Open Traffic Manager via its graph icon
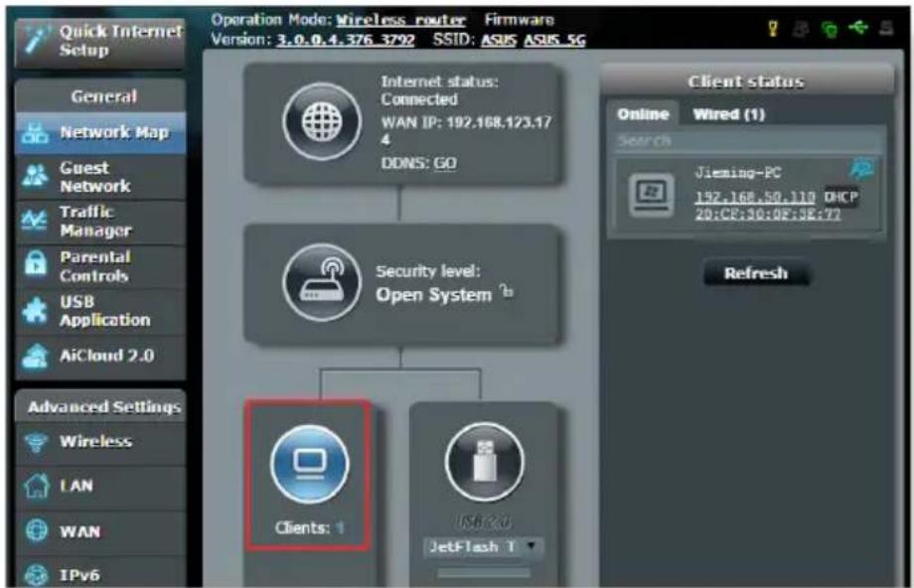 pyautogui.click(x=35, y=220)
